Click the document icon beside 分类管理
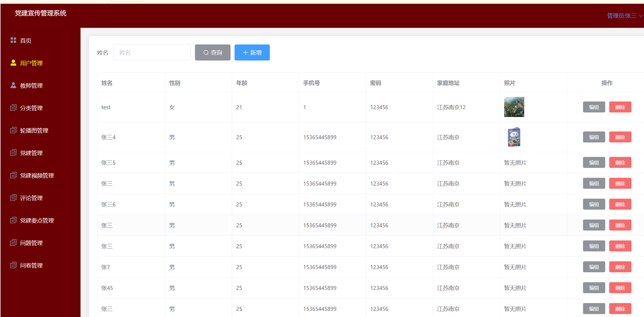The height and width of the screenshot is (317, 644). tap(13, 108)
